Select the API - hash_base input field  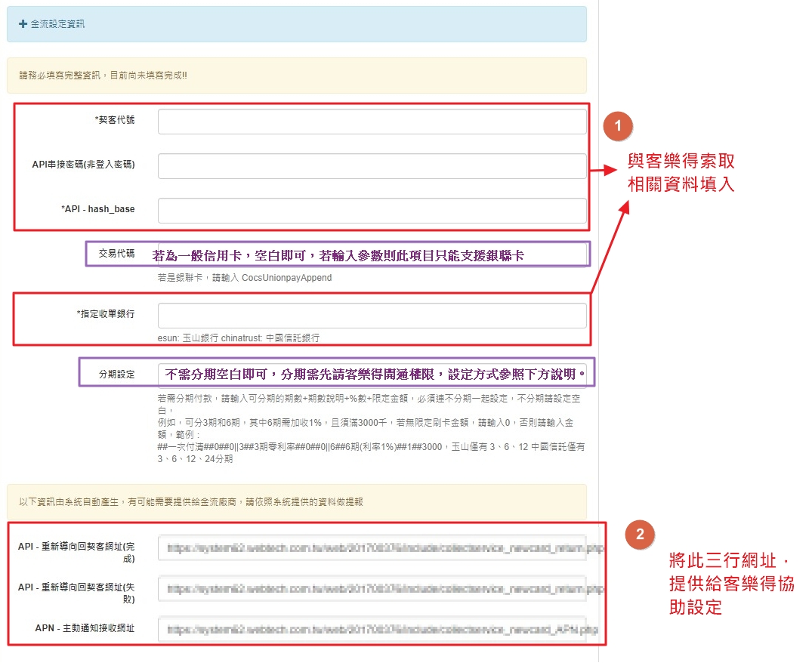(372, 211)
